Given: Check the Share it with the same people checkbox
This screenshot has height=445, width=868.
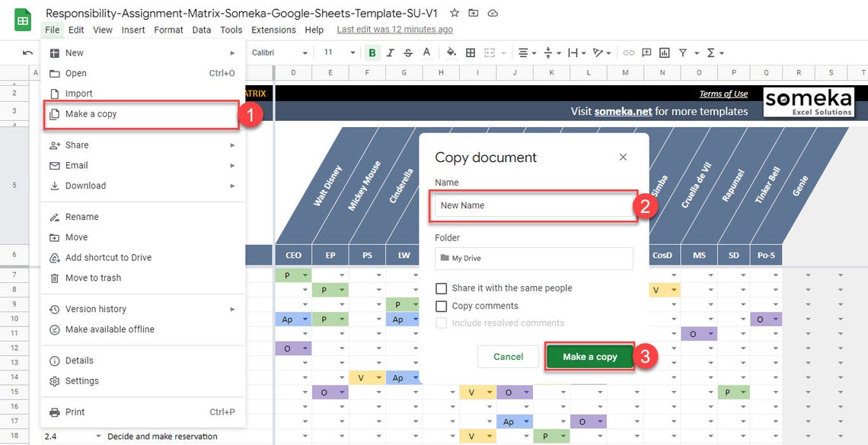Looking at the screenshot, I should click(440, 288).
